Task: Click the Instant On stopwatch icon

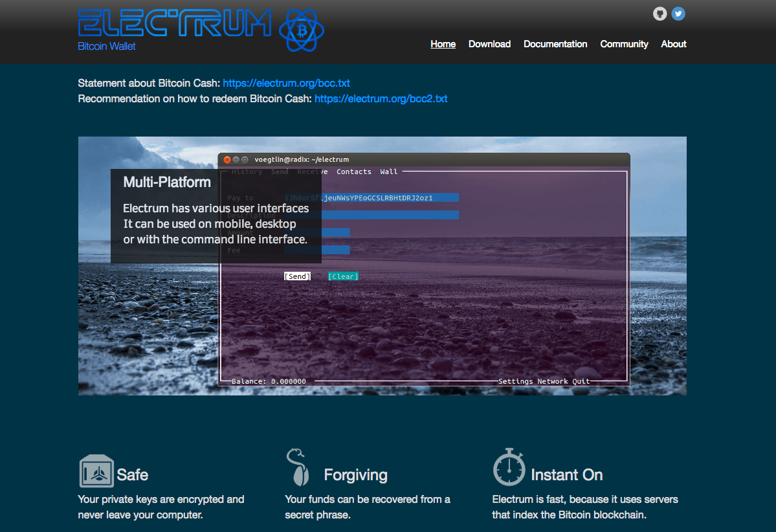Action: click(509, 467)
